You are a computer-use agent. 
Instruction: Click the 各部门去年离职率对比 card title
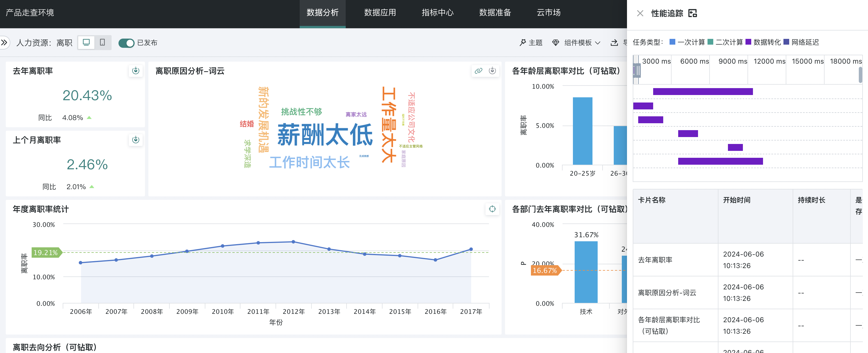coord(569,209)
